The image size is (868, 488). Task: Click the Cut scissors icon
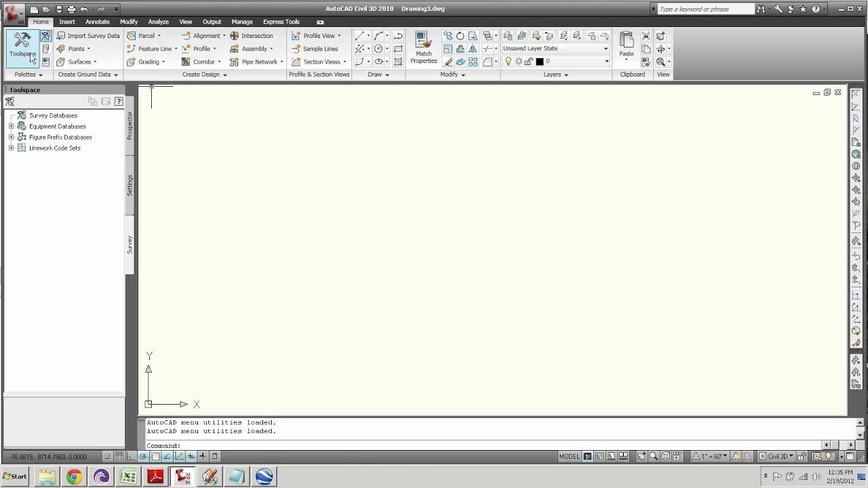click(x=646, y=36)
